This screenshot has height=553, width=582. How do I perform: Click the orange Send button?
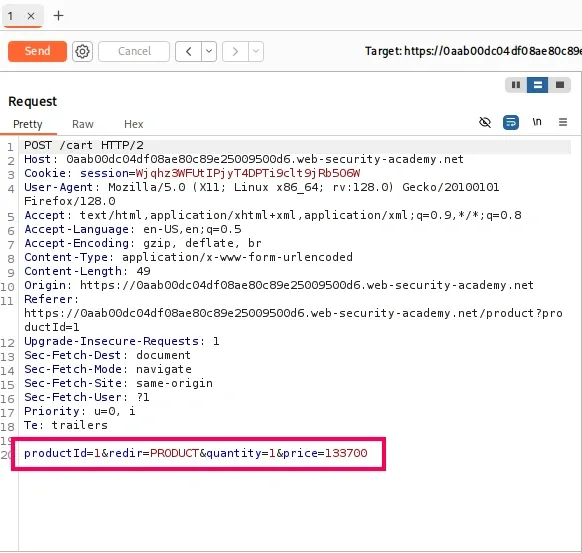point(37,51)
